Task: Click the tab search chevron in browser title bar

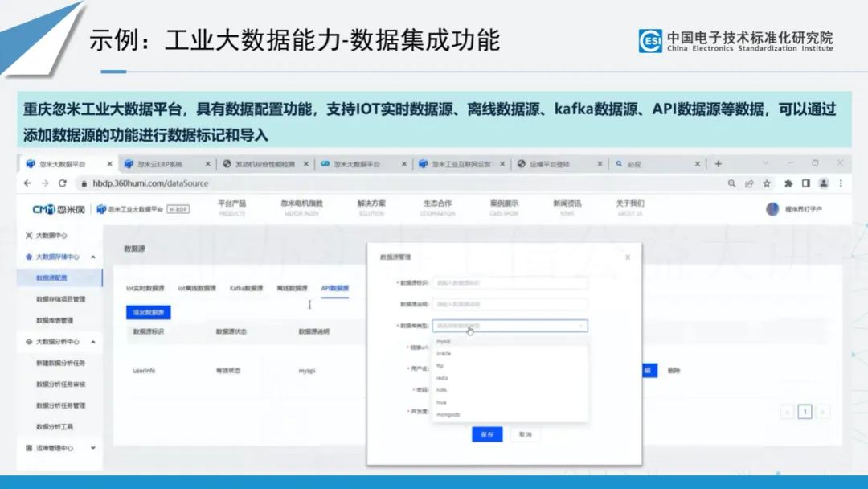Action: coord(765,162)
